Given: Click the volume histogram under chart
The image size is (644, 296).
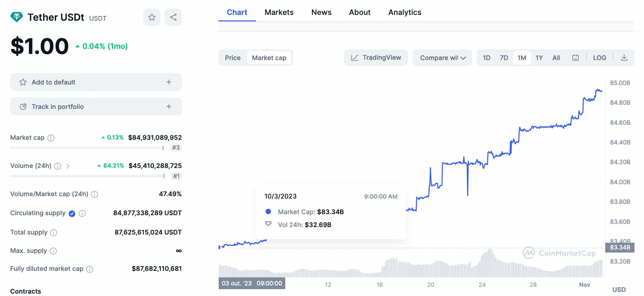Looking at the screenshot, I should point(411,266).
